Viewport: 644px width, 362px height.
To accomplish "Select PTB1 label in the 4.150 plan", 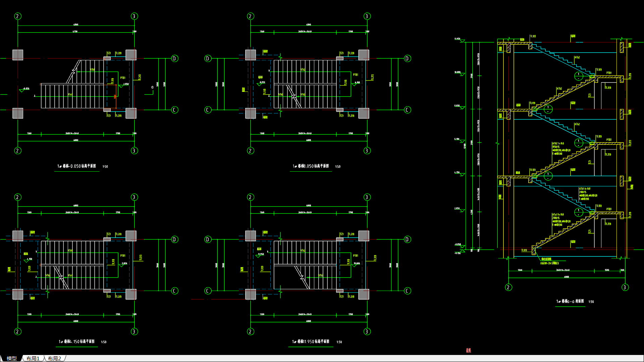I will coord(123,255).
